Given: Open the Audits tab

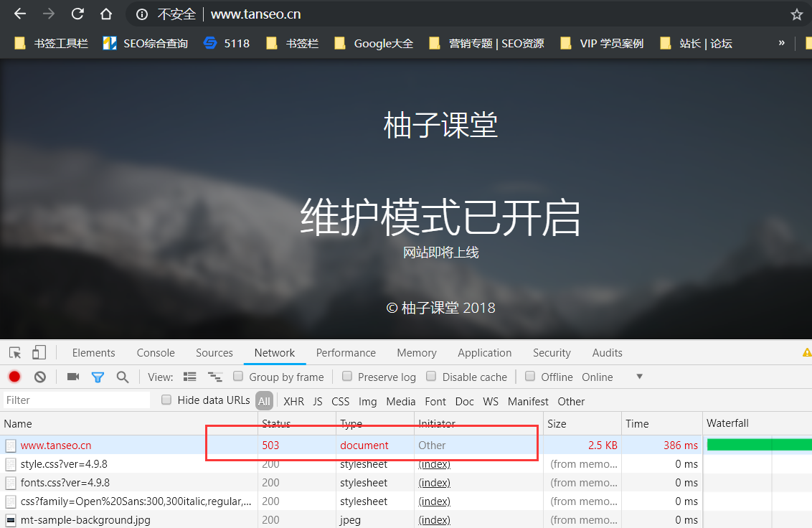Looking at the screenshot, I should point(608,353).
